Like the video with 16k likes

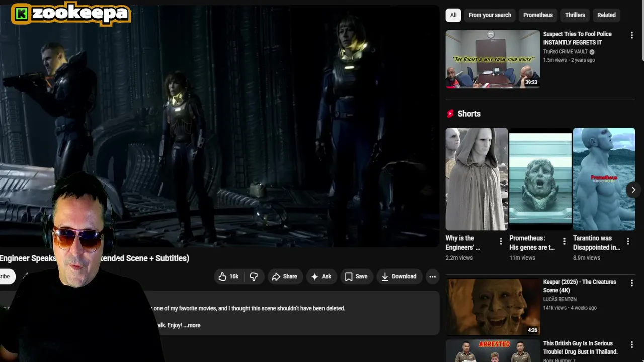228,276
